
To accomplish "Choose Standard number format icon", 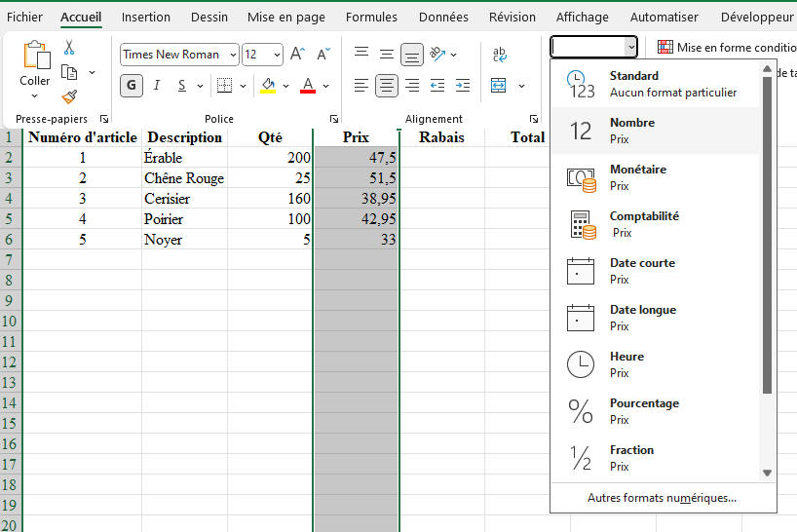I will tap(581, 84).
